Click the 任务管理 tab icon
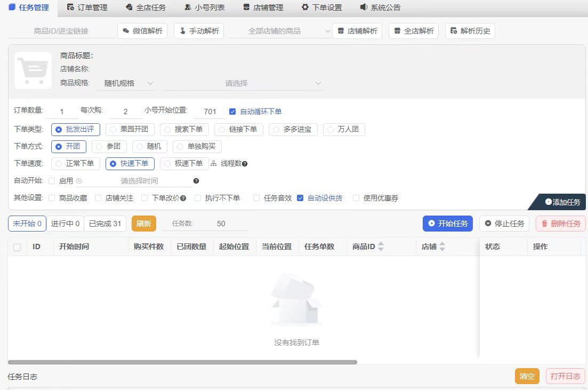 pos(12,7)
